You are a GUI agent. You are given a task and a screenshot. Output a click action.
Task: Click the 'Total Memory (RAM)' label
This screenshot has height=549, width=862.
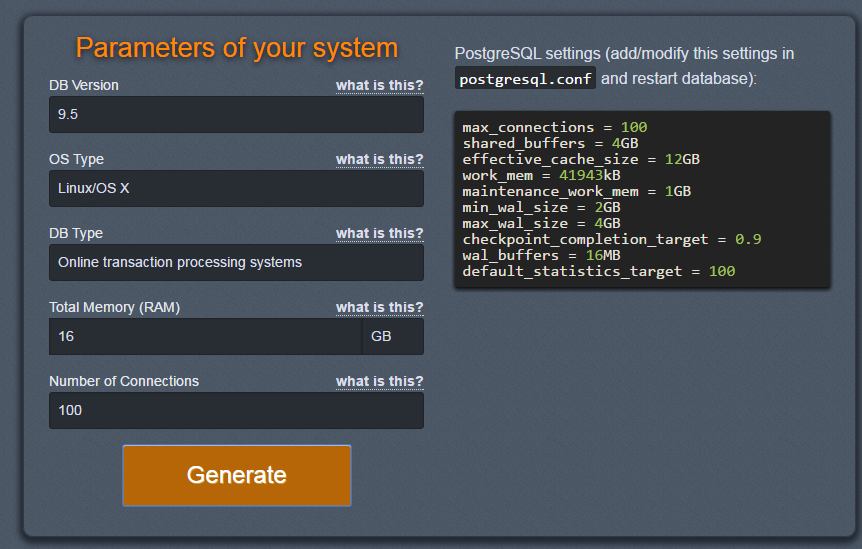[114, 307]
